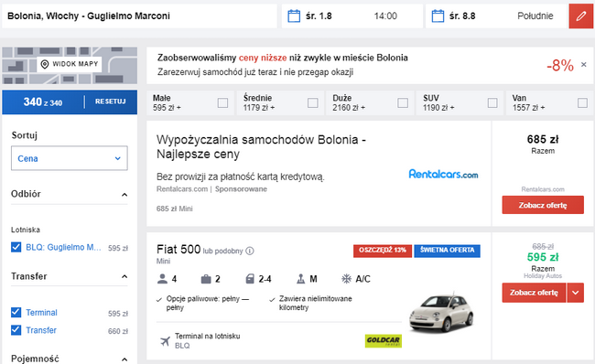This screenshot has height=364, width=595.
Task: Click the Rentalcars.com | Sponsorowane label
Action: pos(211,188)
